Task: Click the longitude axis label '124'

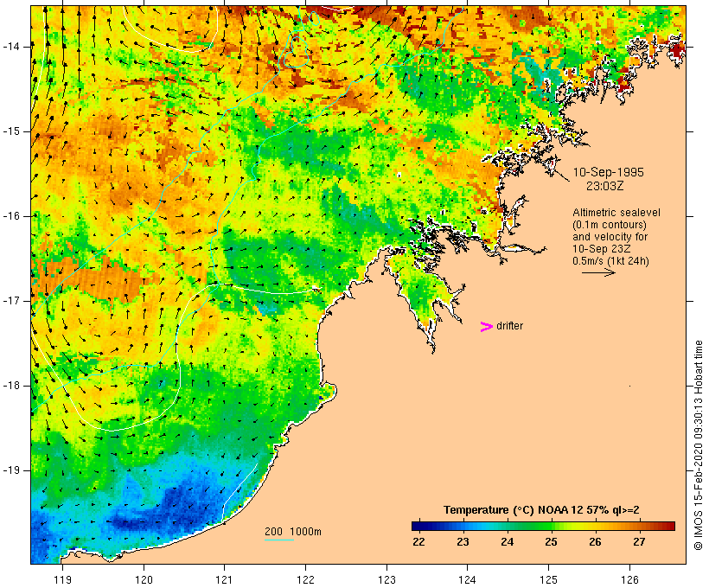Action: [468, 579]
